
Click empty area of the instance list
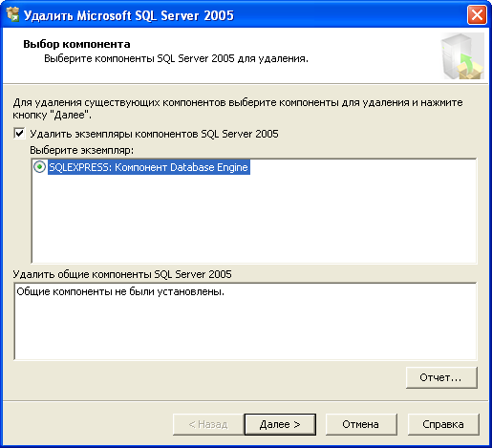tap(254, 220)
